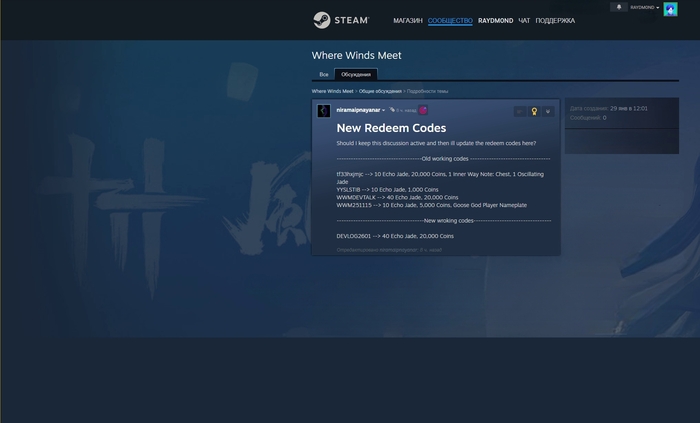This screenshot has width=700, height=423.
Task: Open the RAYDMOND account dropdown
Action: (x=644, y=7)
